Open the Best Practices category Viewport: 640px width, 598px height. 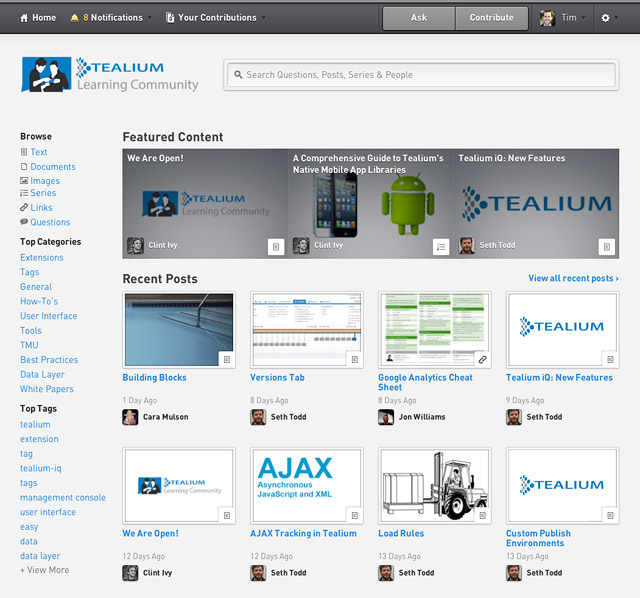tap(49, 360)
